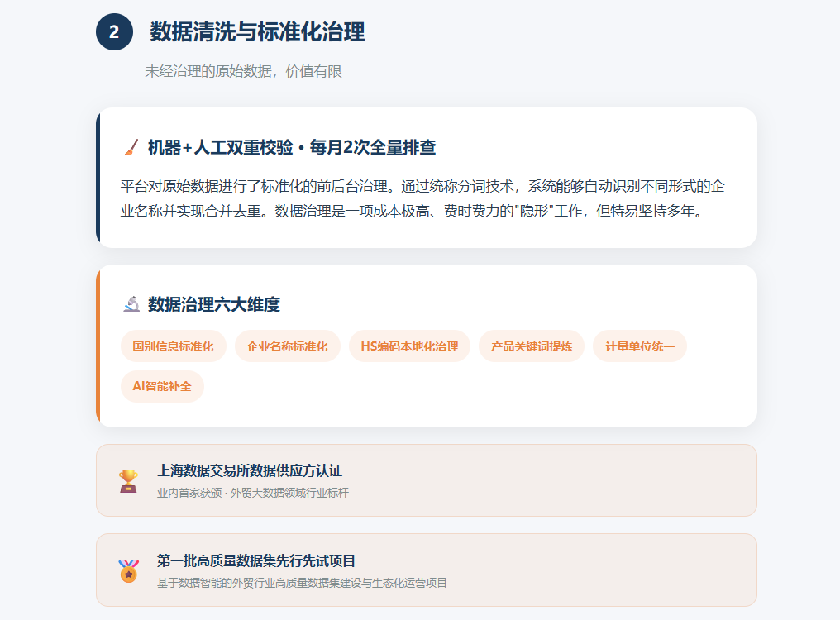
Task: Open the 上海数据交易所数据供应方认证 card
Action: [427, 480]
